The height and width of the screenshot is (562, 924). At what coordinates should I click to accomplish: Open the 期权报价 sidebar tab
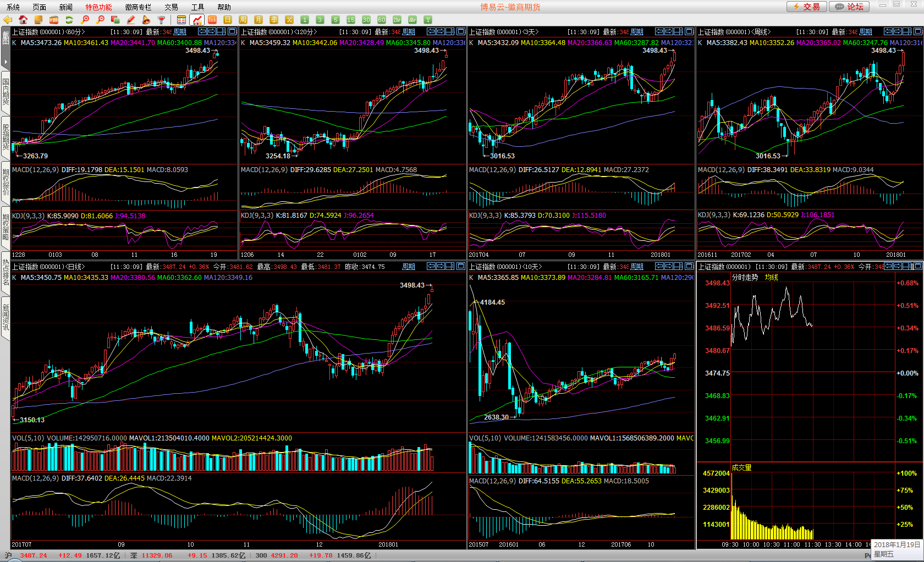click(5, 182)
